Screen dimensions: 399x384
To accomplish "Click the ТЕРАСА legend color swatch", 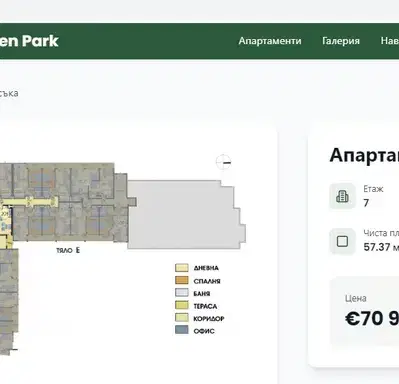I will [x=182, y=305].
